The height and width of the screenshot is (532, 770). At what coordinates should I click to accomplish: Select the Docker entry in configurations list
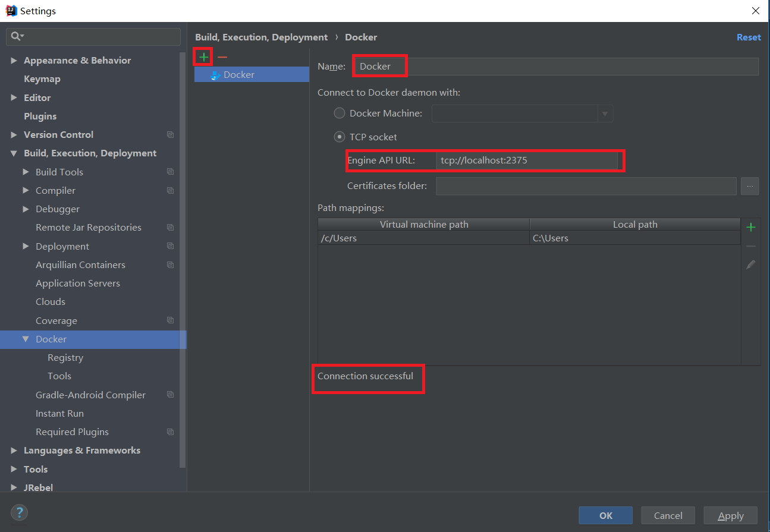tap(252, 75)
